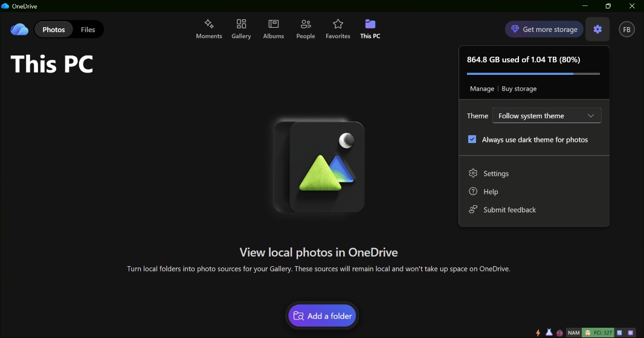Switch to the Files toggle
The height and width of the screenshot is (338, 644).
pyautogui.click(x=88, y=30)
